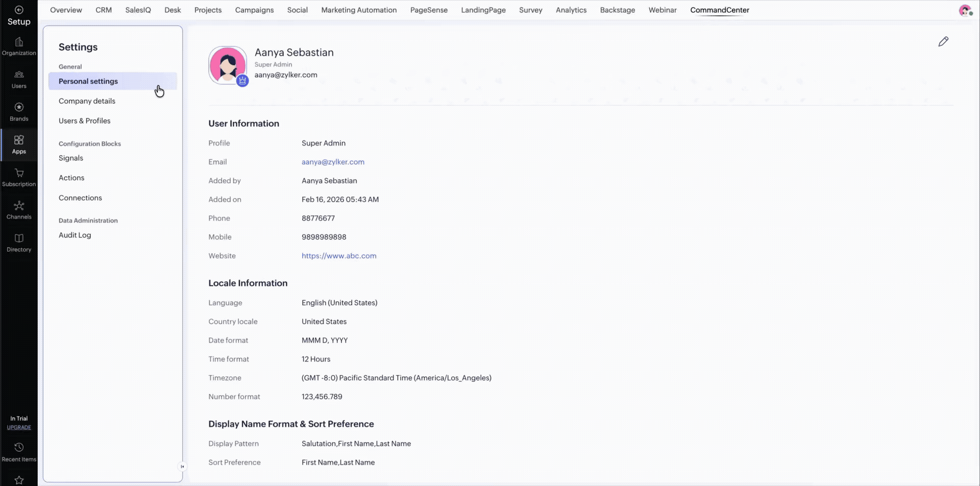Image resolution: width=980 pixels, height=486 pixels.
Task: Click the pencil edit profile icon
Action: (943, 42)
